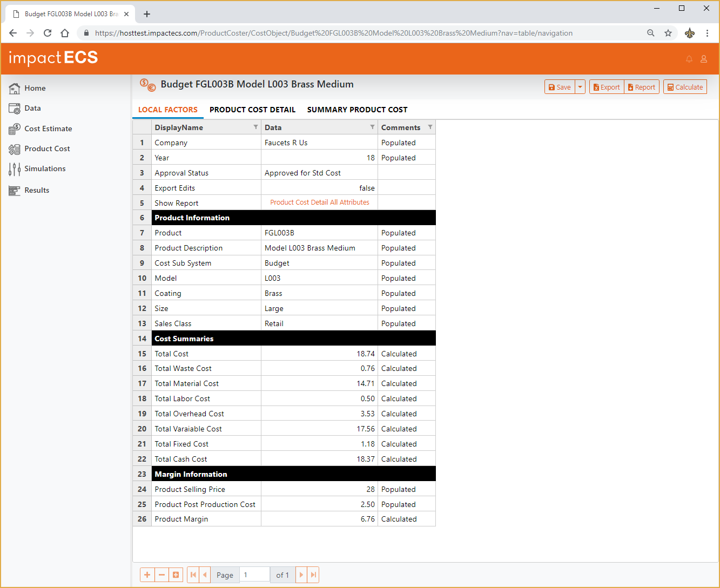Click the Export button

(x=607, y=87)
